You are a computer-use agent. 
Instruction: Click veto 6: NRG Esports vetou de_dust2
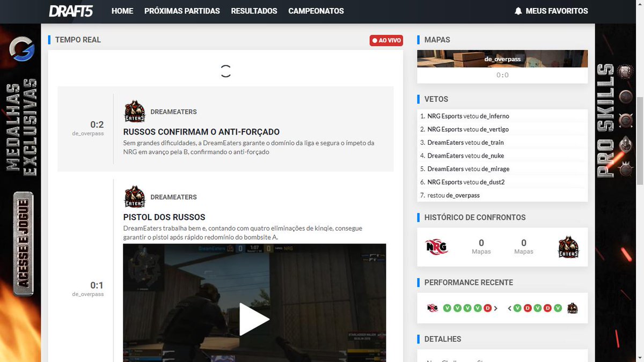(x=502, y=182)
